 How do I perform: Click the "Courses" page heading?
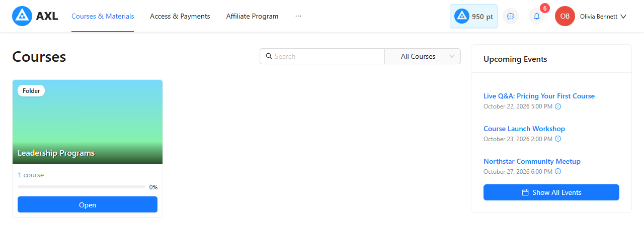coord(39,57)
